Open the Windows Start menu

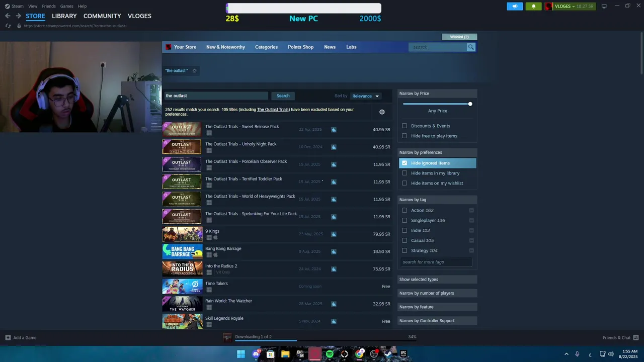(241, 354)
